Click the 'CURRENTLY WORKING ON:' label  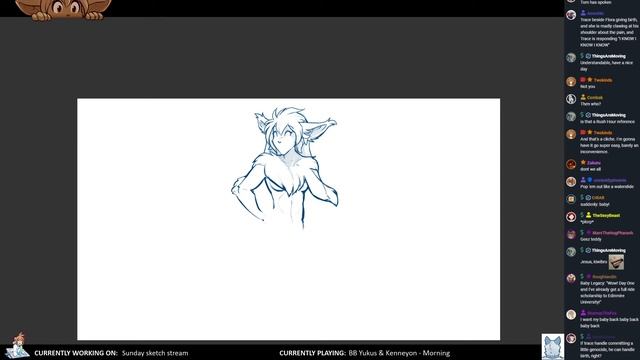coord(76,353)
